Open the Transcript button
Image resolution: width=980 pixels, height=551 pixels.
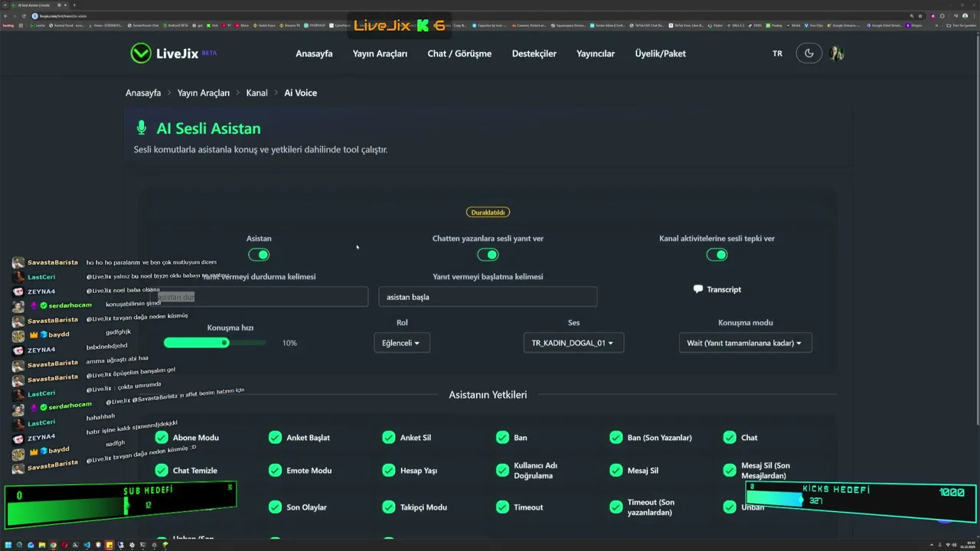[x=717, y=289]
